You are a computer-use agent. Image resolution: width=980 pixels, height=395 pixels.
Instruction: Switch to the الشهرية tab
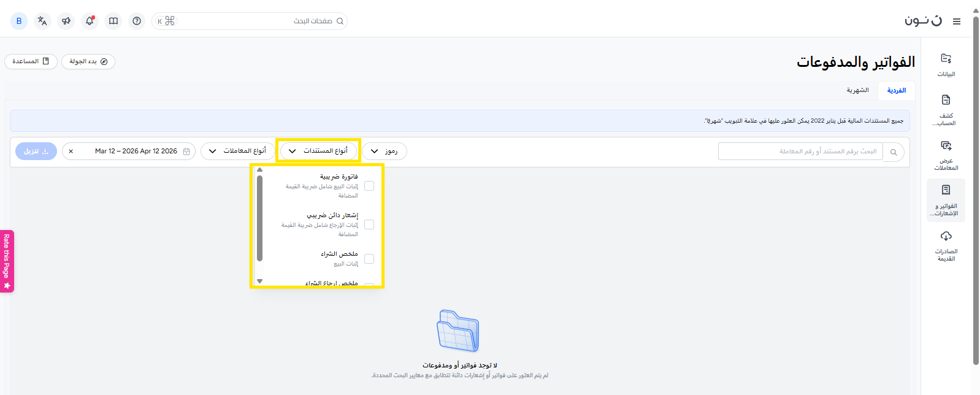(857, 90)
